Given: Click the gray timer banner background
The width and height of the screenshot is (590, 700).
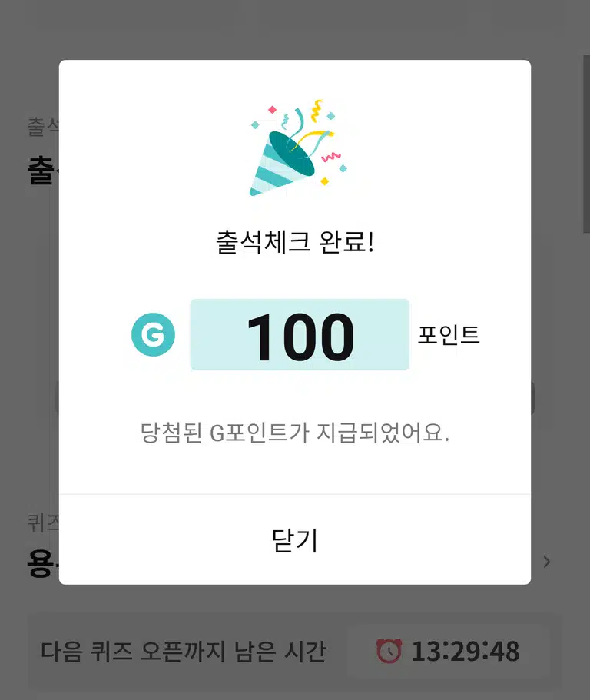Looking at the screenshot, I should (x=295, y=651).
